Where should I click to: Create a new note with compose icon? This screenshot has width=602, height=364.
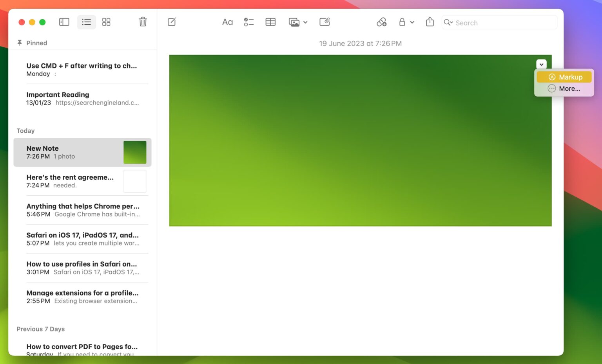[x=172, y=22]
